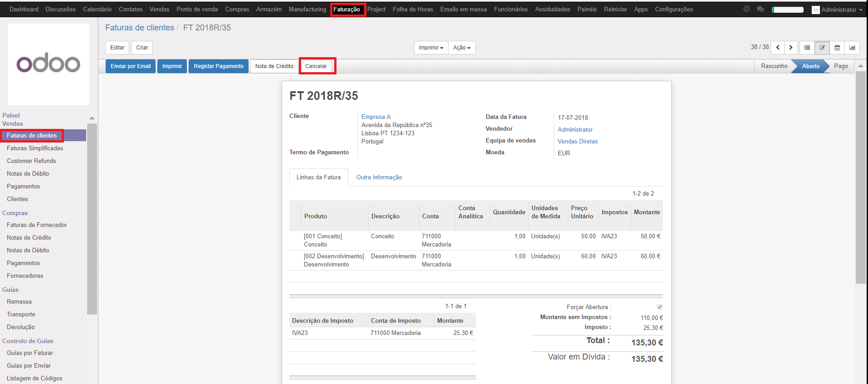Click the Registar Pagamento button

point(219,66)
